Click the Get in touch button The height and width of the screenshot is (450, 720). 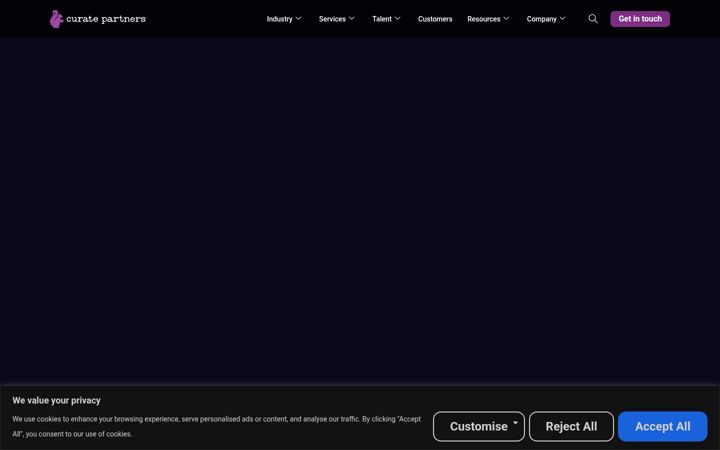640,19
